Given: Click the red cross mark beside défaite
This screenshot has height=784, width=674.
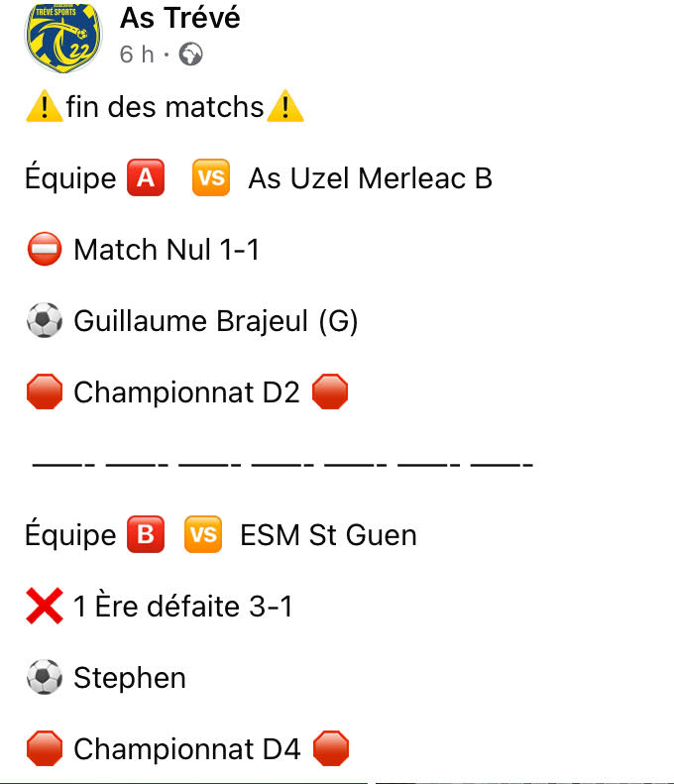Looking at the screenshot, I should (x=44, y=607).
